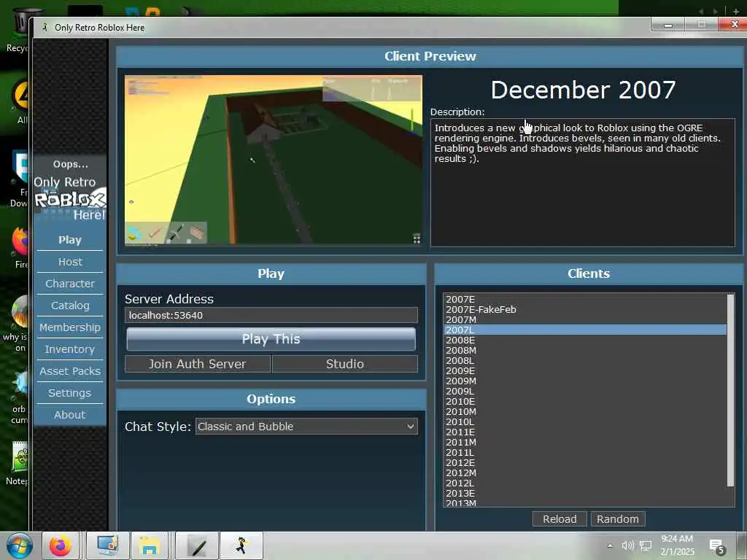747x560 pixels.
Task: Select client 2008M
Action: [x=585, y=351]
